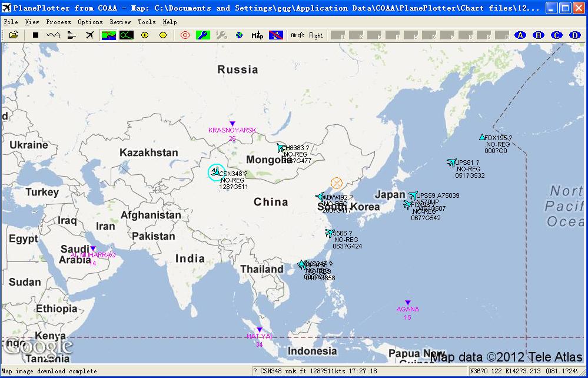Click the blue C preset button
Screen dimensions: 588x378
pos(556,35)
